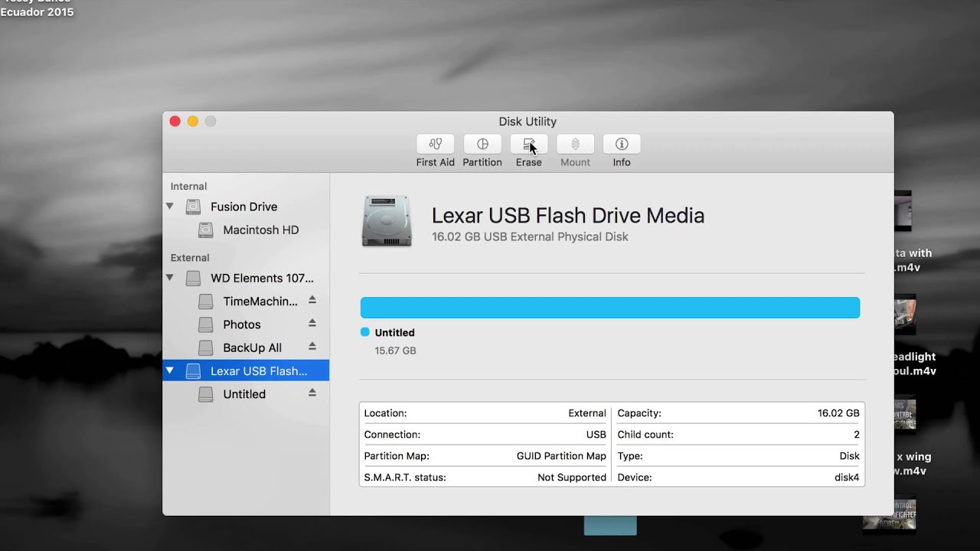Click the External sidebar section header
980x551 pixels.
point(190,258)
